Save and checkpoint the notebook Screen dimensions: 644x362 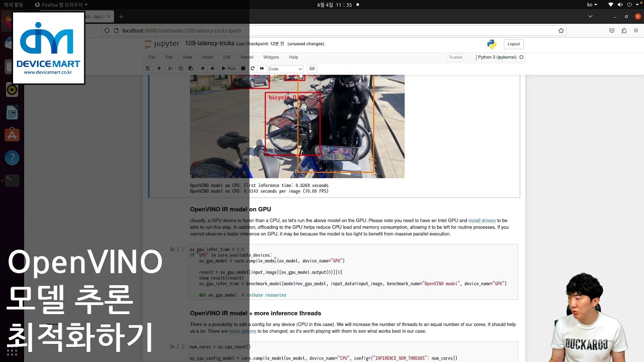point(147,68)
